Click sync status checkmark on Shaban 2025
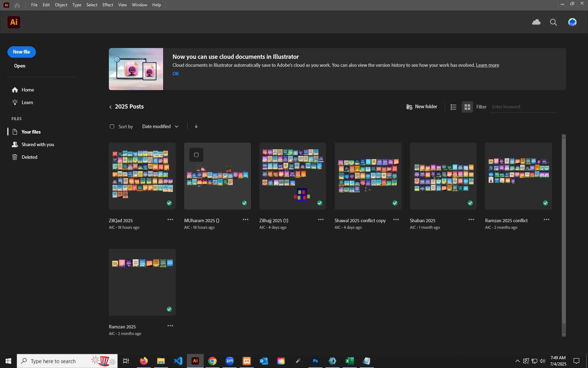The height and width of the screenshot is (368, 588). tap(470, 203)
